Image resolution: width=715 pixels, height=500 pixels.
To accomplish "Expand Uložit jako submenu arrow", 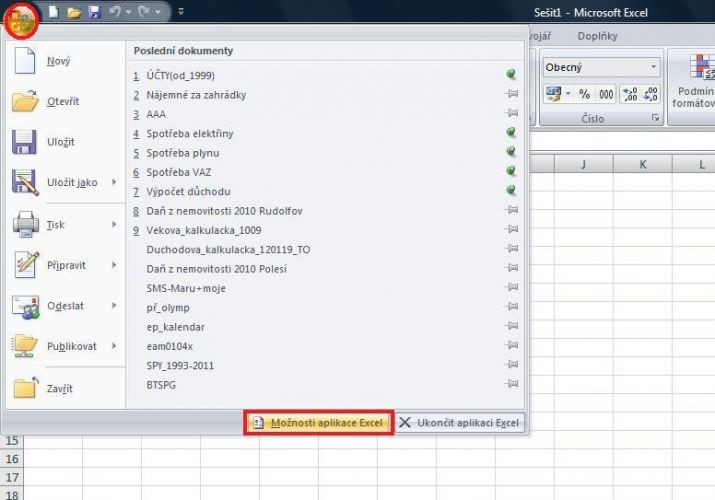I will pos(114,182).
